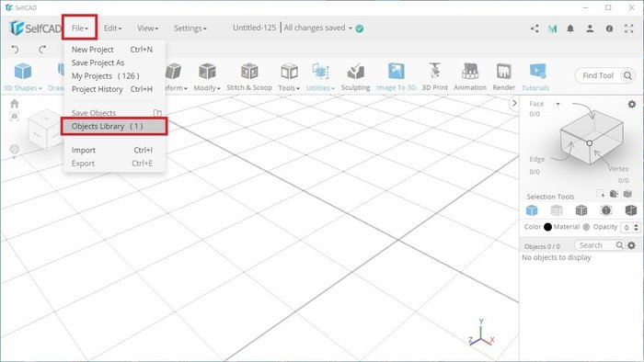Expand the Face selection dropdown arrow
The width and height of the screenshot is (644, 362).
click(558, 104)
